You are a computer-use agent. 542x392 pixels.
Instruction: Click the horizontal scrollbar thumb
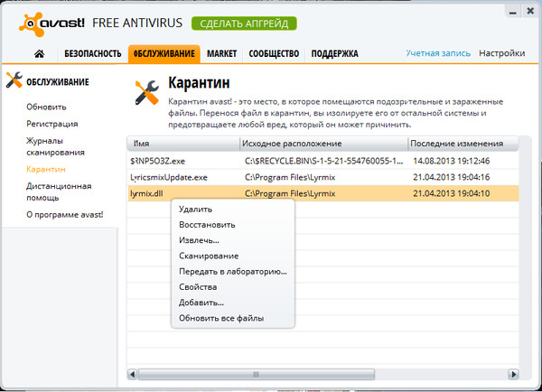point(257,374)
